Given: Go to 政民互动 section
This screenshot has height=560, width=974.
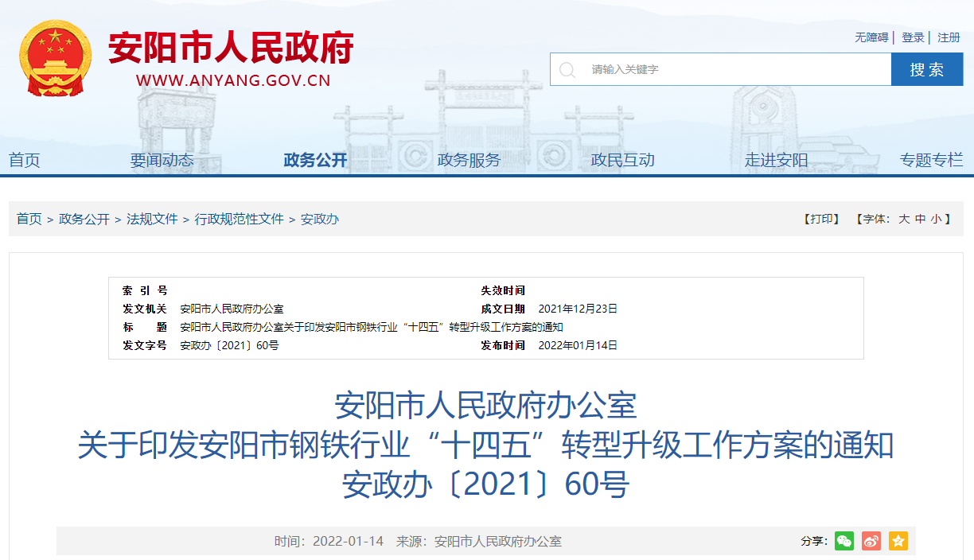Looking at the screenshot, I should coord(622,160).
